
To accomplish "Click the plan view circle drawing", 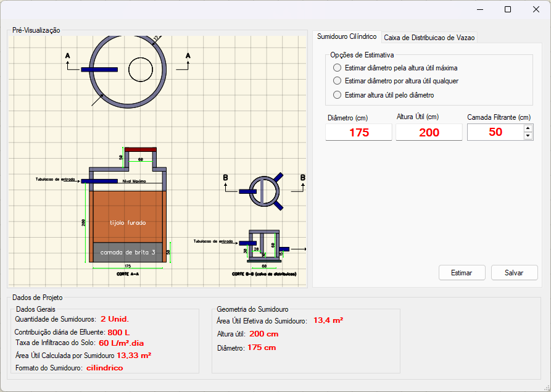I will (x=128, y=70).
